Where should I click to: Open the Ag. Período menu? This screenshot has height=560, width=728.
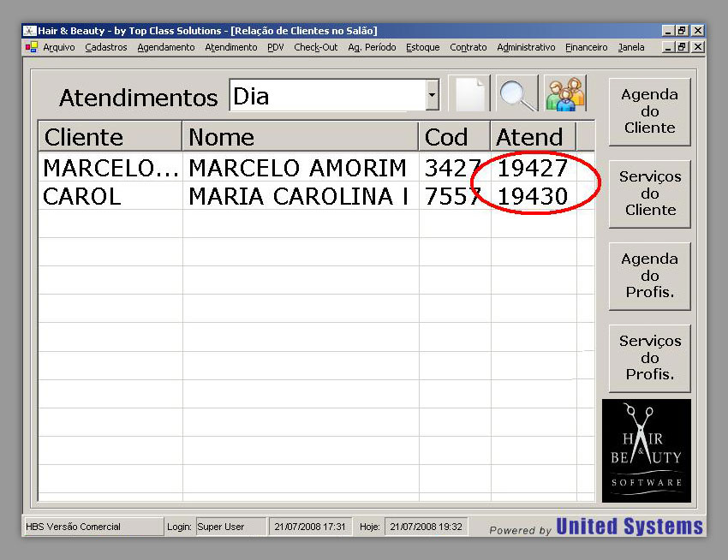(x=372, y=47)
